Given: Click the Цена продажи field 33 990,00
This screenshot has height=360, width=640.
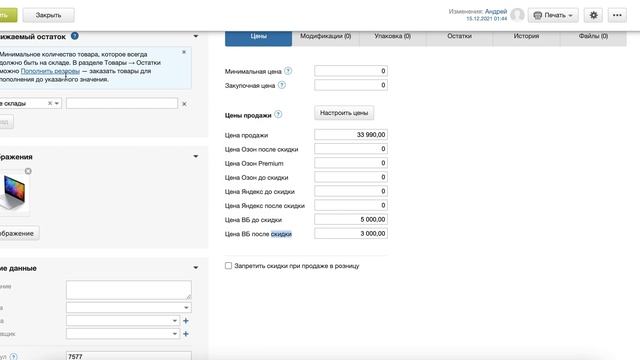Looking at the screenshot, I should [351, 135].
